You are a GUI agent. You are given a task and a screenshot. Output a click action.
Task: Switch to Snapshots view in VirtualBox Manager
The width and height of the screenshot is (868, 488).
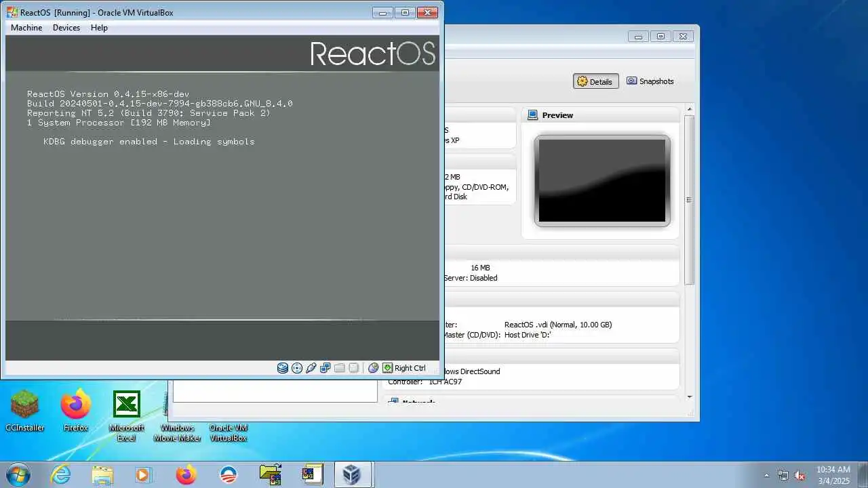[650, 81]
